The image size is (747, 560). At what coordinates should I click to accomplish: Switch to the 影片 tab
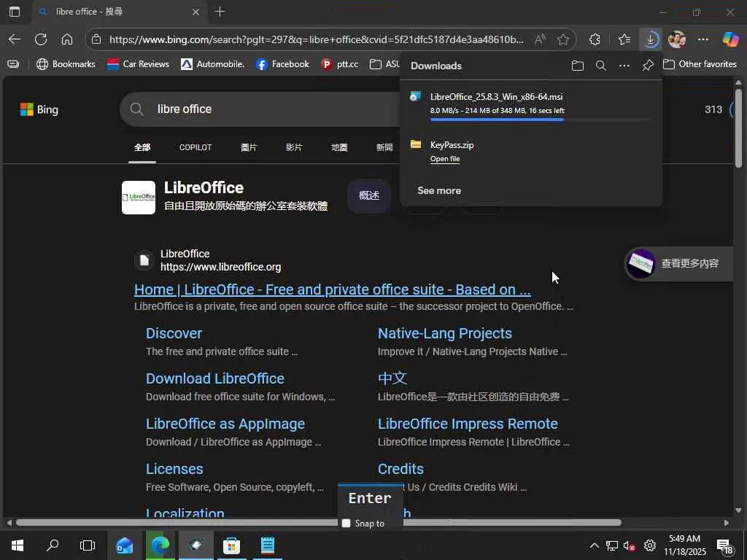pyautogui.click(x=294, y=147)
